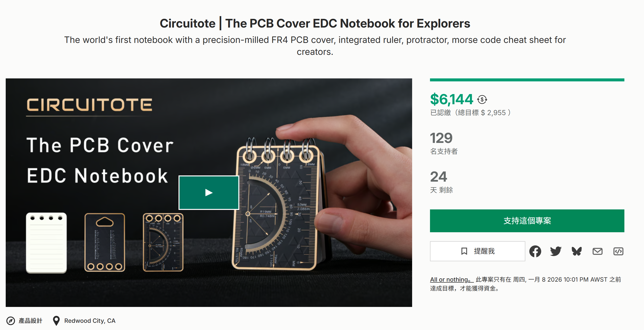Share the project on Facebook
644x330 pixels.
pos(536,251)
